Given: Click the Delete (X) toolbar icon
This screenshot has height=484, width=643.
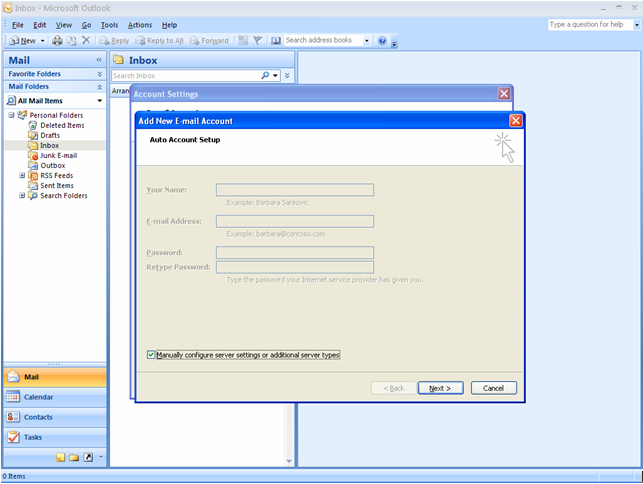Looking at the screenshot, I should tap(86, 41).
